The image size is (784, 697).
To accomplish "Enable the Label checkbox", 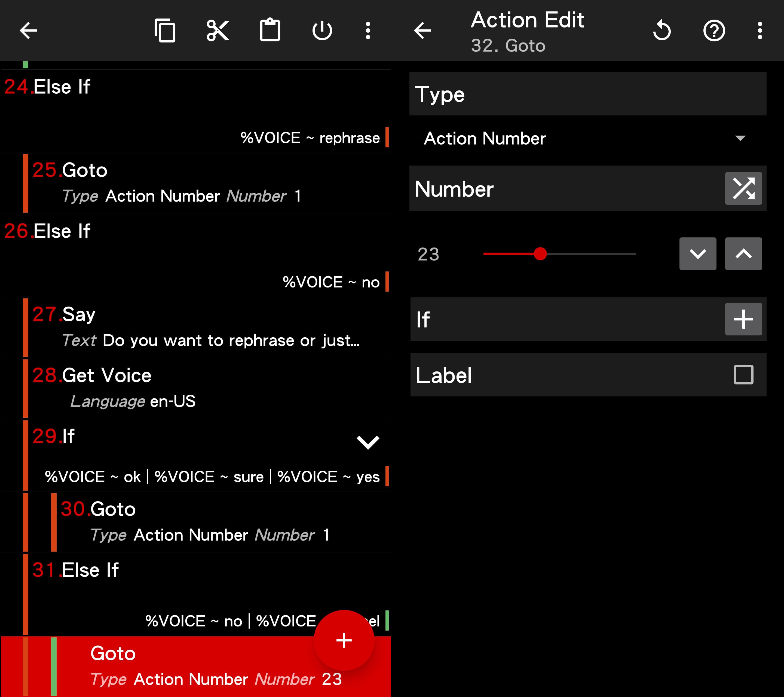I will point(743,374).
